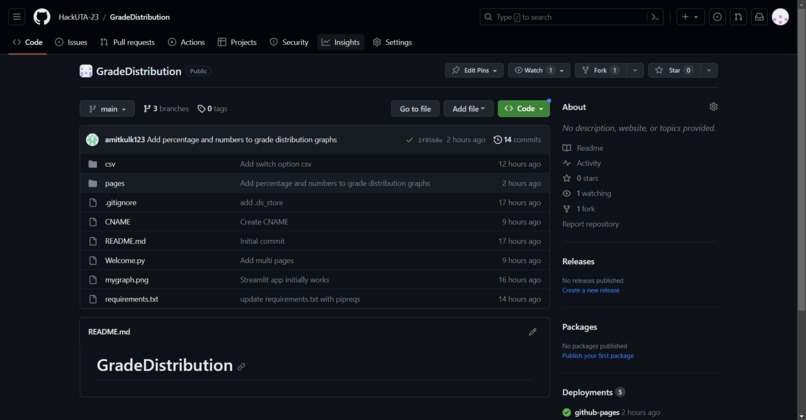
Task: Open the user avatar menu
Action: [780, 17]
